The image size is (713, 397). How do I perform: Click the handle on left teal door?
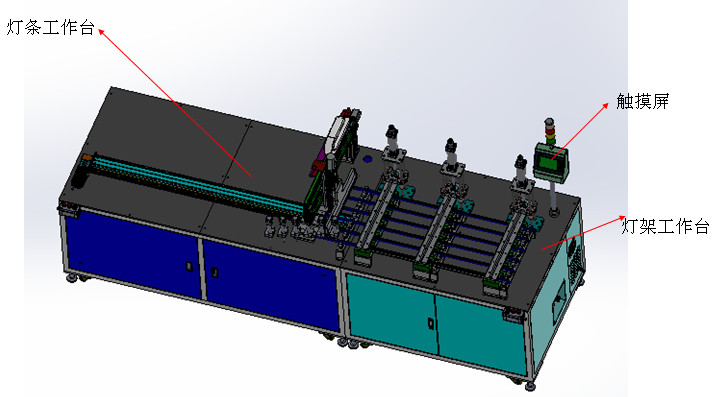tap(430, 323)
